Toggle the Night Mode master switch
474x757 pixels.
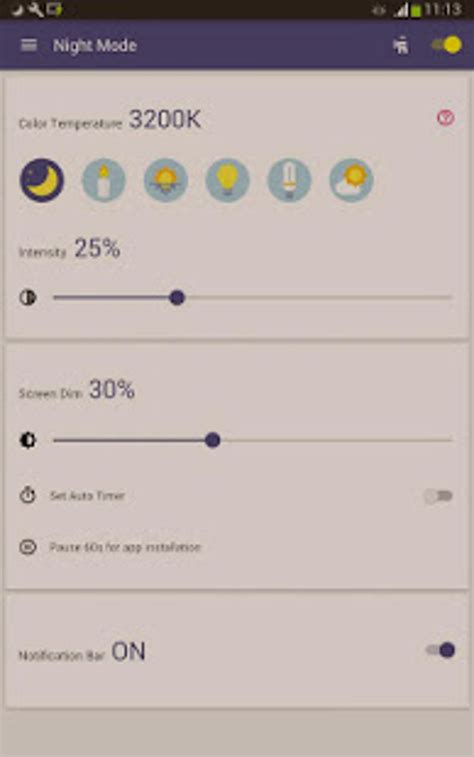[447, 45]
